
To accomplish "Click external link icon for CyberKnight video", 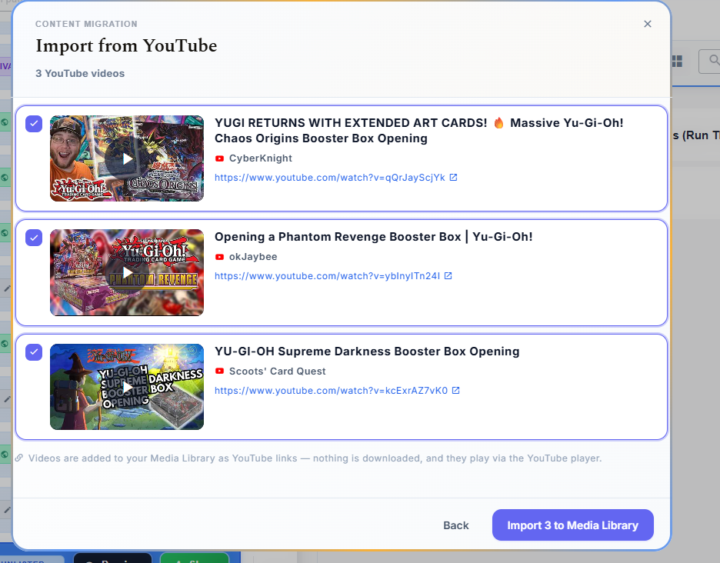I will (x=453, y=177).
